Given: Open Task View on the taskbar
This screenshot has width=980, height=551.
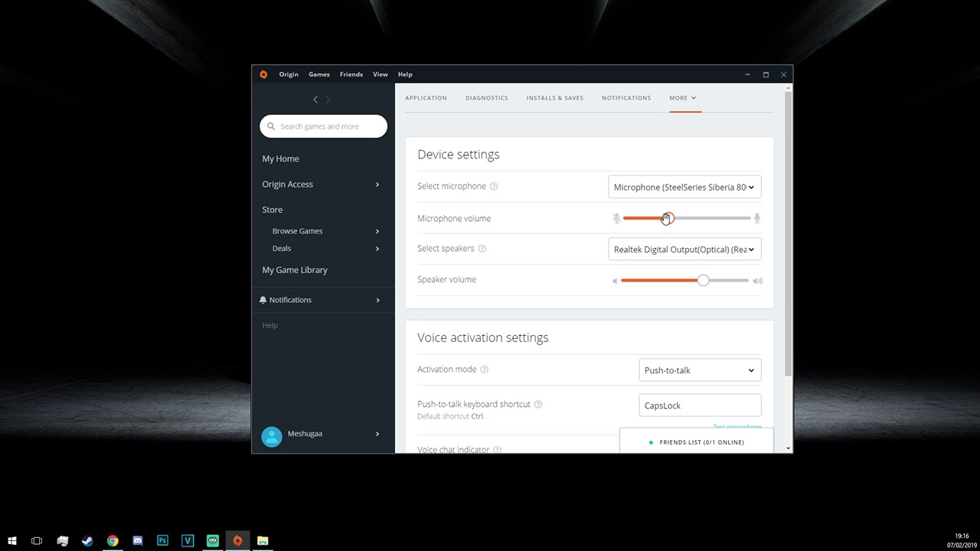Looking at the screenshot, I should click(37, 540).
